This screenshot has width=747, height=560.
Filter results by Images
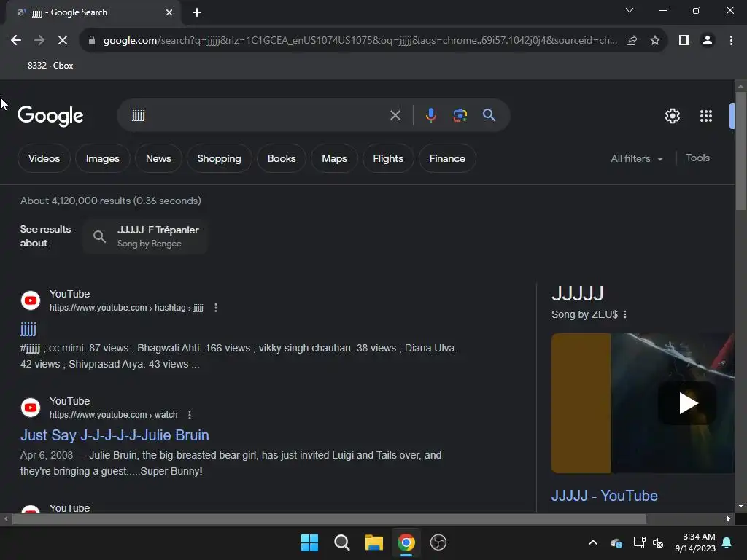[102, 158]
